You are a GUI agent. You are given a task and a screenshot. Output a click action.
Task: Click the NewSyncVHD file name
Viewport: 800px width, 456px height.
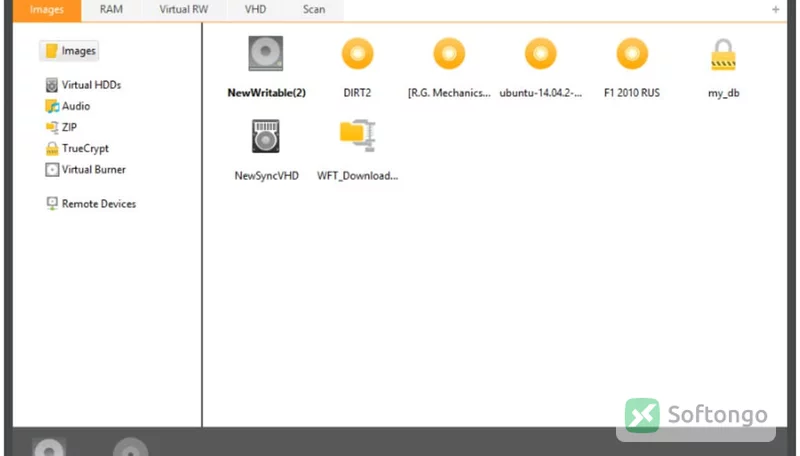(266, 175)
